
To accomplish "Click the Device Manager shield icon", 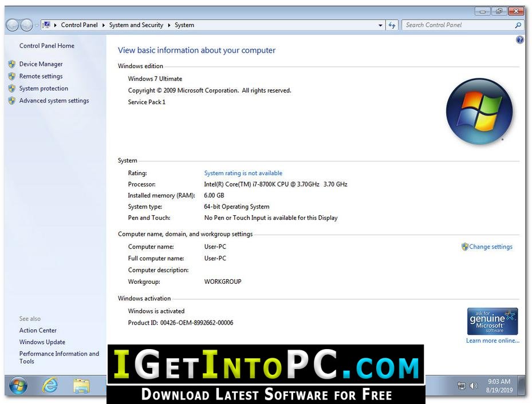I will (x=12, y=64).
